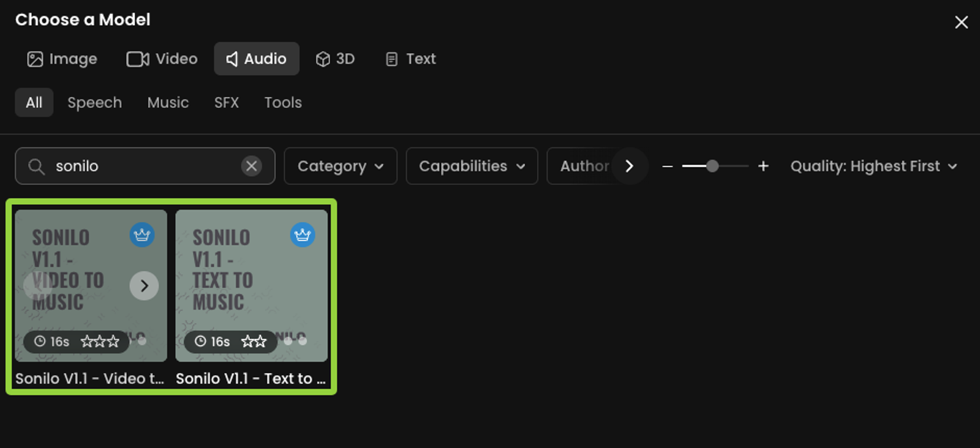The image size is (980, 448).
Task: Filter audio models by SFX
Action: tap(227, 102)
